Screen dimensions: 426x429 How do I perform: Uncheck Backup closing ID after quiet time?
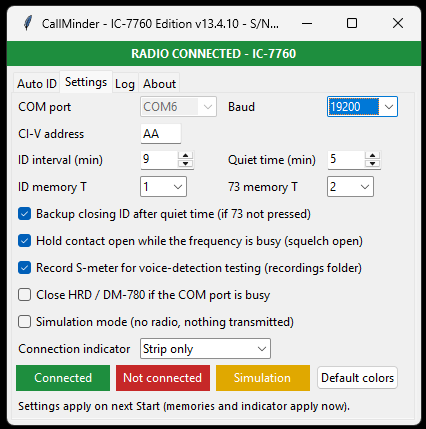point(25,214)
